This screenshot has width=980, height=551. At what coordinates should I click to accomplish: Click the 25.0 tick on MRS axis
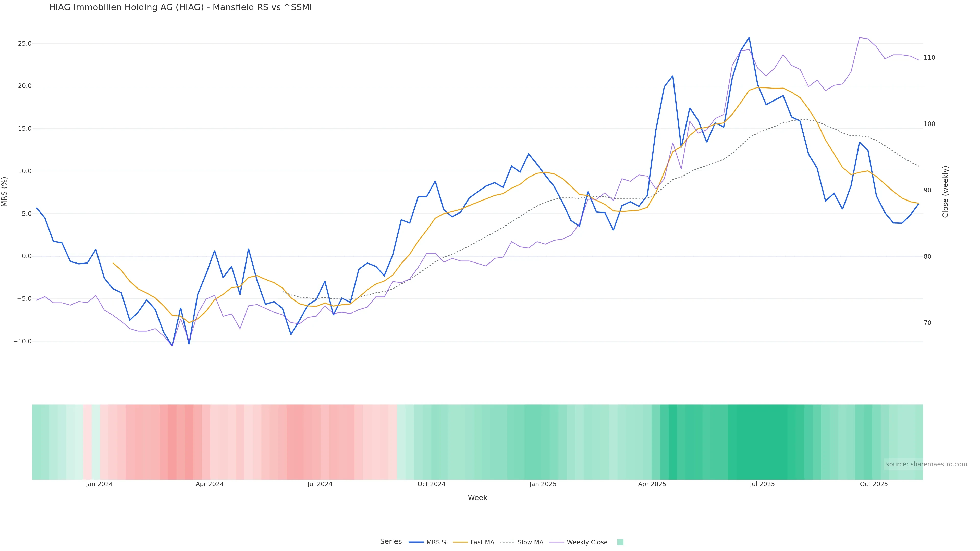point(25,44)
